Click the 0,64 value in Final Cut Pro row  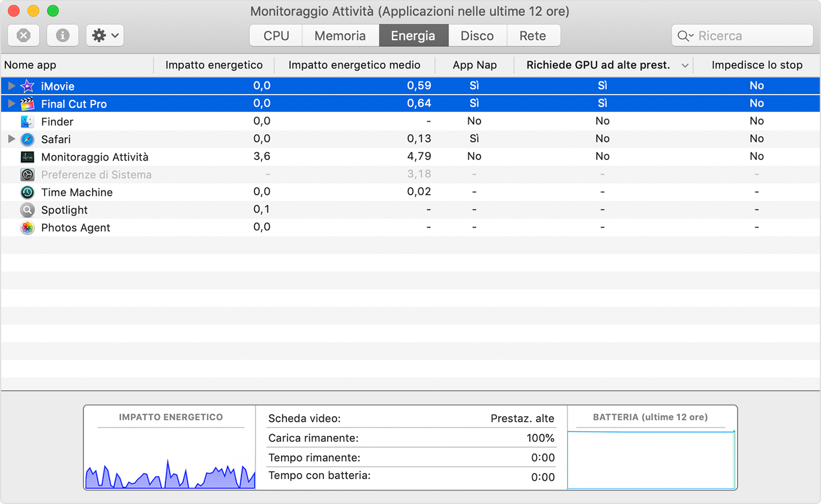[x=419, y=103]
